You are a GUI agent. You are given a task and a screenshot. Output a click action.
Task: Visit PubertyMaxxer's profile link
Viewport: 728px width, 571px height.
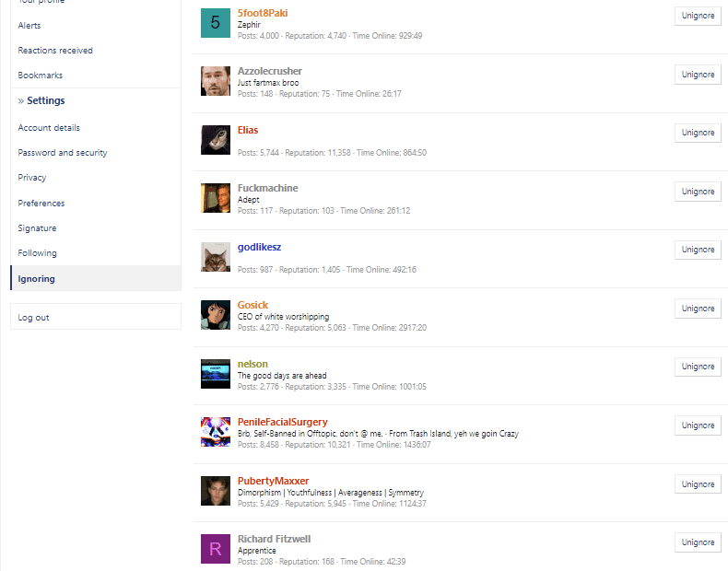click(x=273, y=481)
